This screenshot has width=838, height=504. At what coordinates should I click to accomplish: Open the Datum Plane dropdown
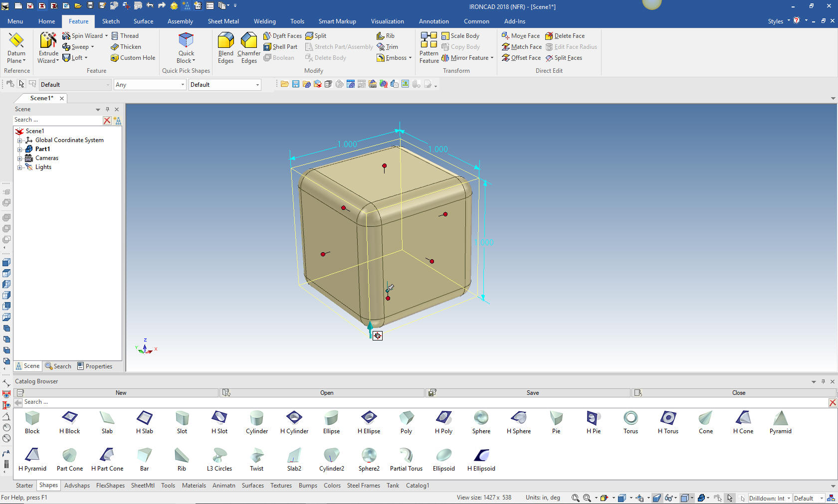[16, 57]
